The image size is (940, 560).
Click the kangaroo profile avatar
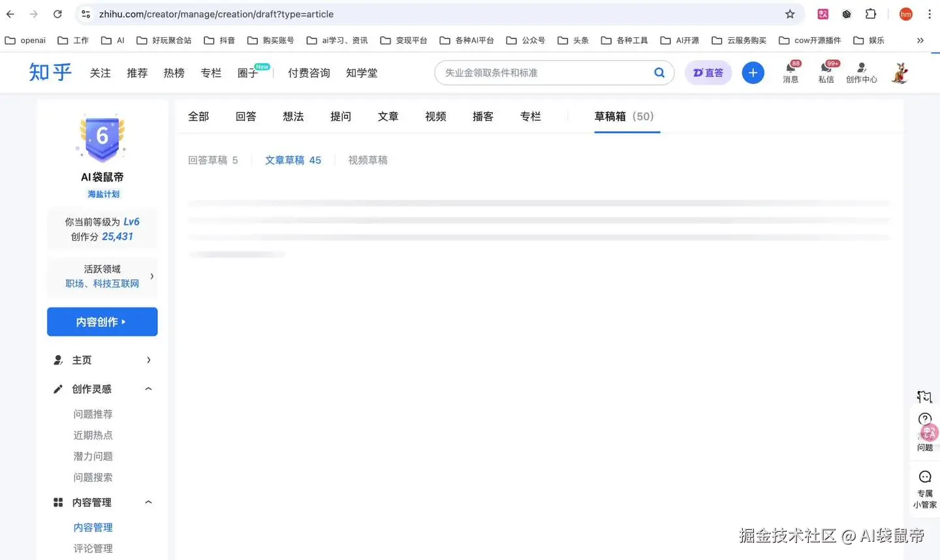(x=900, y=72)
